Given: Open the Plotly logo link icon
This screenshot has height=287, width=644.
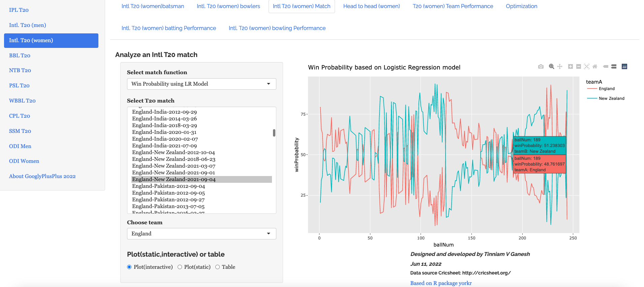Looking at the screenshot, I should coord(624,66).
